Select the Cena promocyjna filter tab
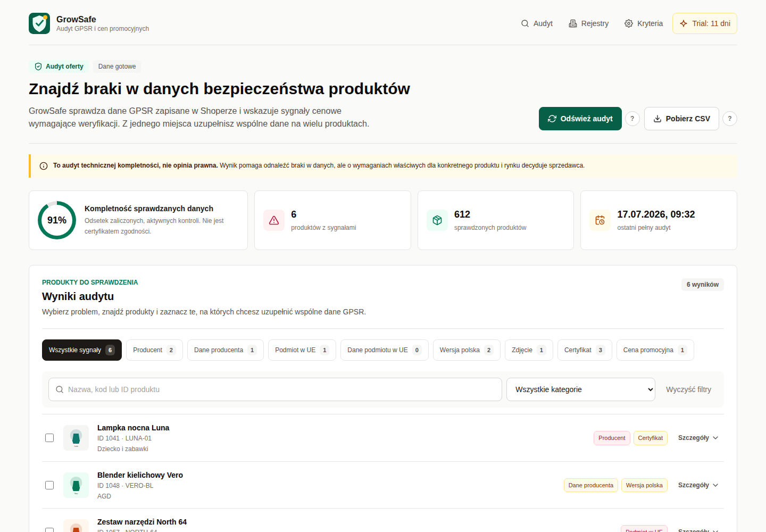Image resolution: width=766 pixels, height=532 pixels. (655, 350)
